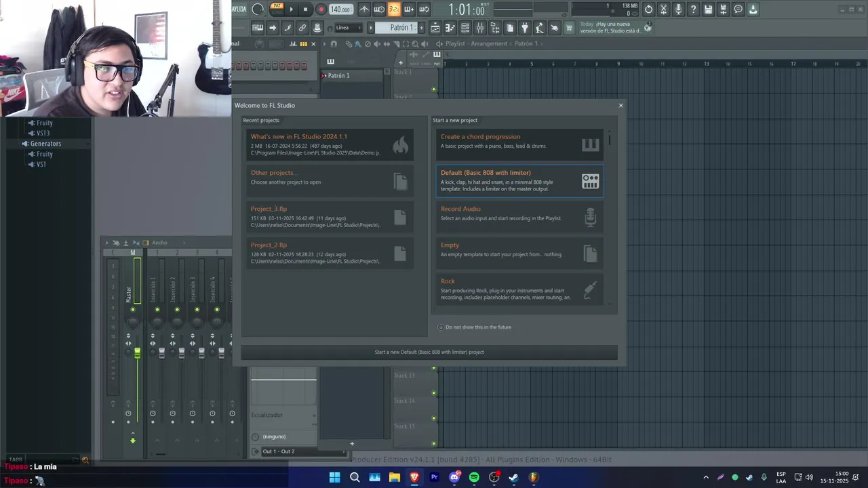Open Windows taskbar search
The height and width of the screenshot is (488, 868).
point(355,477)
